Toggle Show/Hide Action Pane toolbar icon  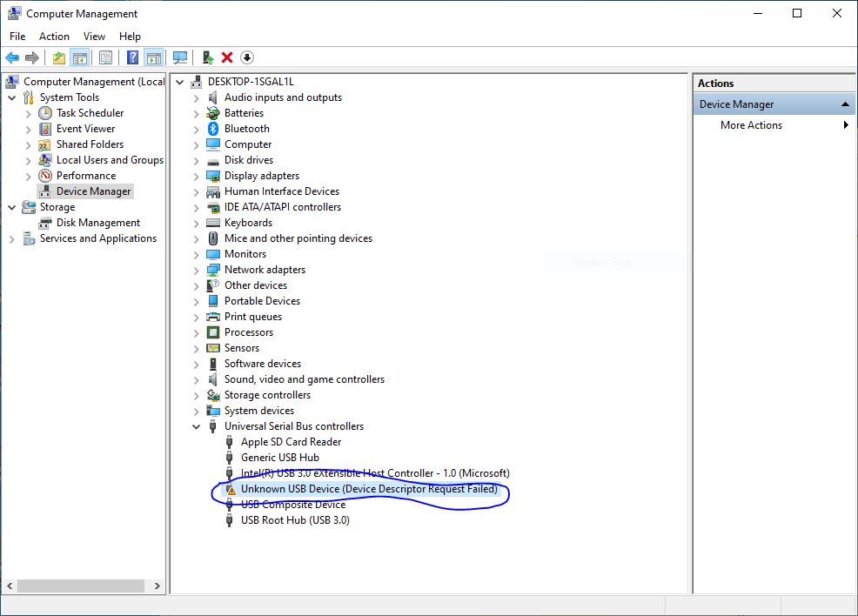pyautogui.click(x=154, y=57)
